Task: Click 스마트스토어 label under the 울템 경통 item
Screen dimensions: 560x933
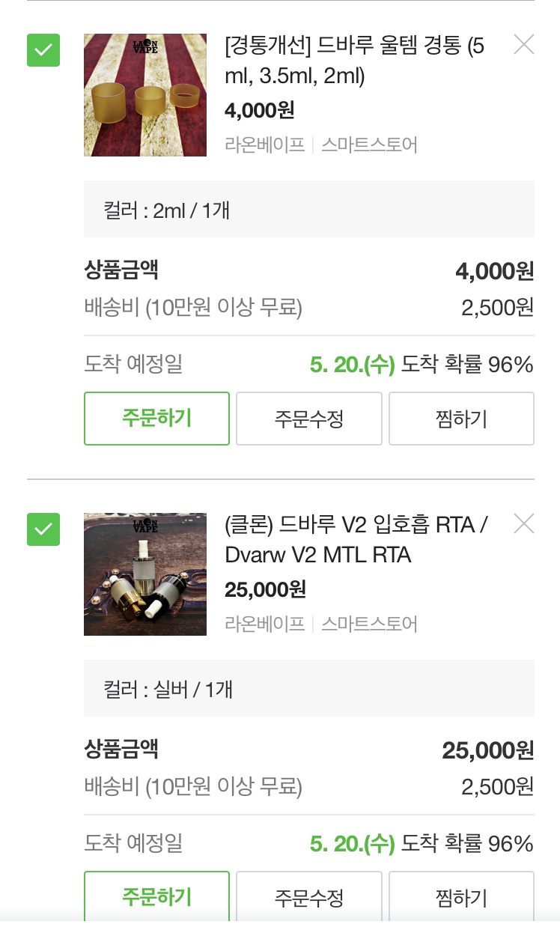Action: coord(369,145)
